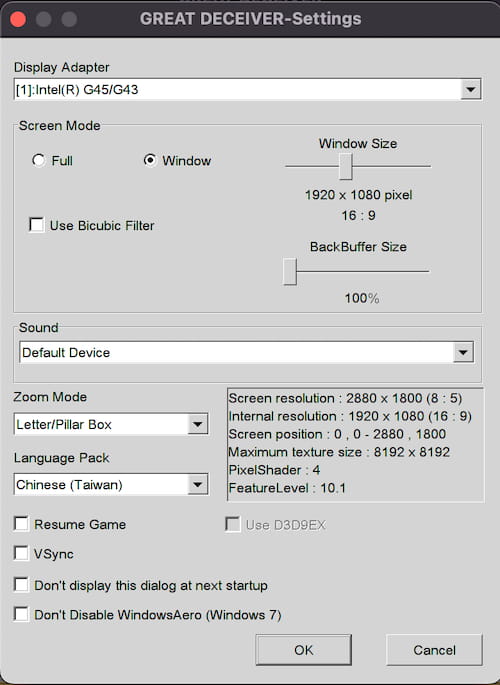500x685 pixels.
Task: Check Don't display this dialog at next startup
Action: pyautogui.click(x=21, y=585)
